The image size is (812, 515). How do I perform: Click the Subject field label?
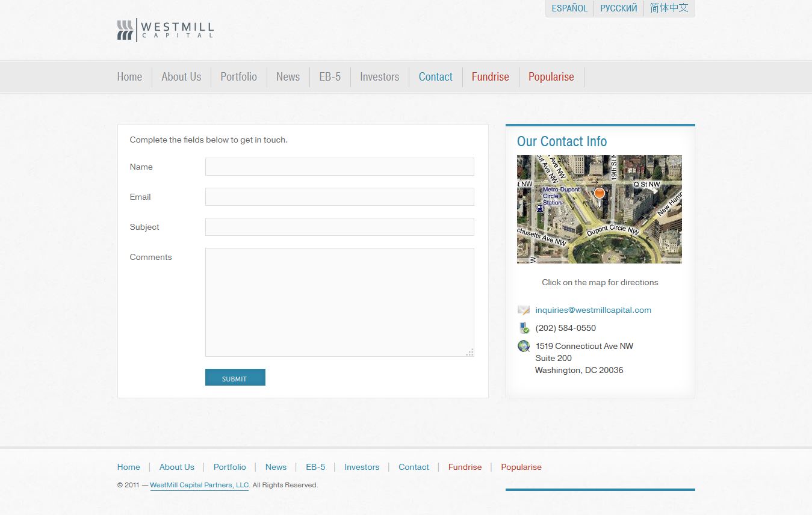pyautogui.click(x=144, y=227)
